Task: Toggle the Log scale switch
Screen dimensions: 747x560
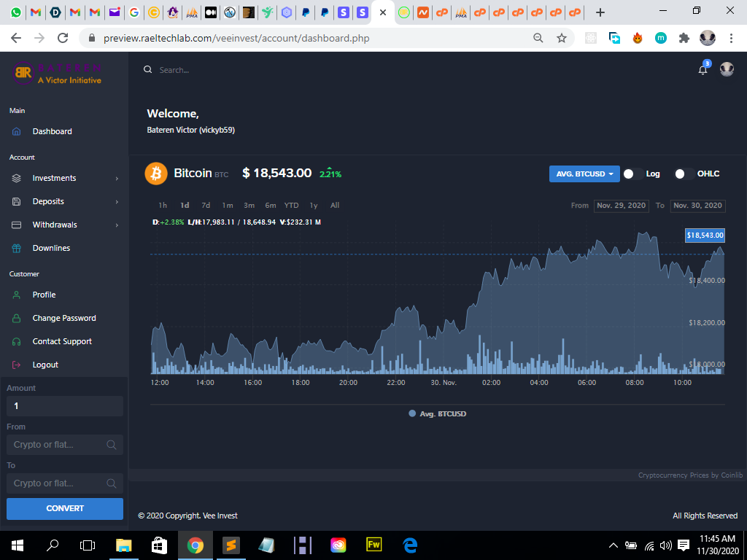Action: [x=632, y=174]
